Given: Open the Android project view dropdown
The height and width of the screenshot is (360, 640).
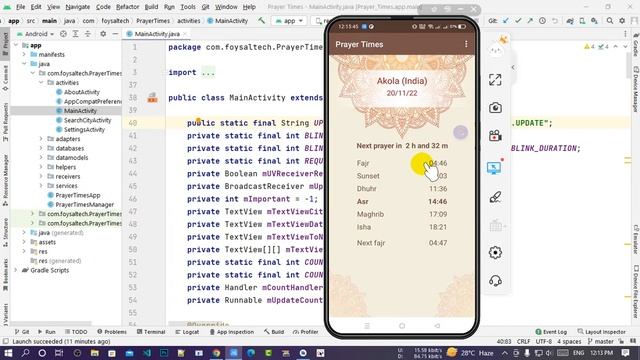Looking at the screenshot, I should [x=36, y=34].
